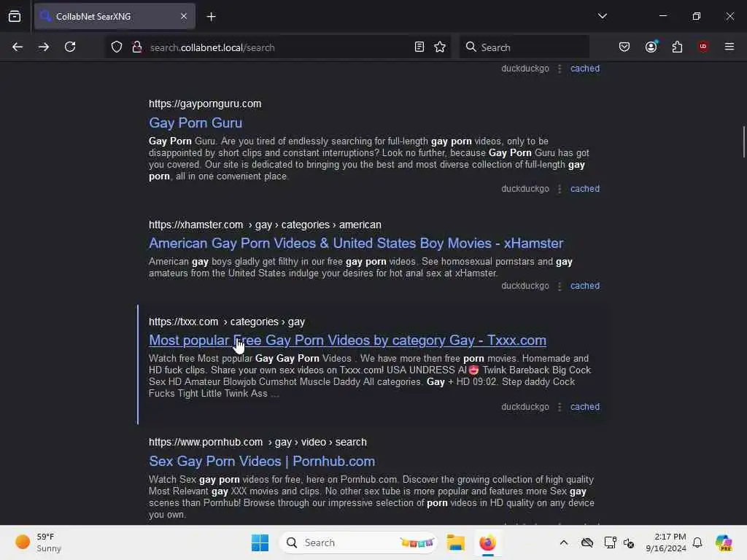747x560 pixels.
Task: Open options dots for Txxx.com result
Action: pyautogui.click(x=560, y=407)
